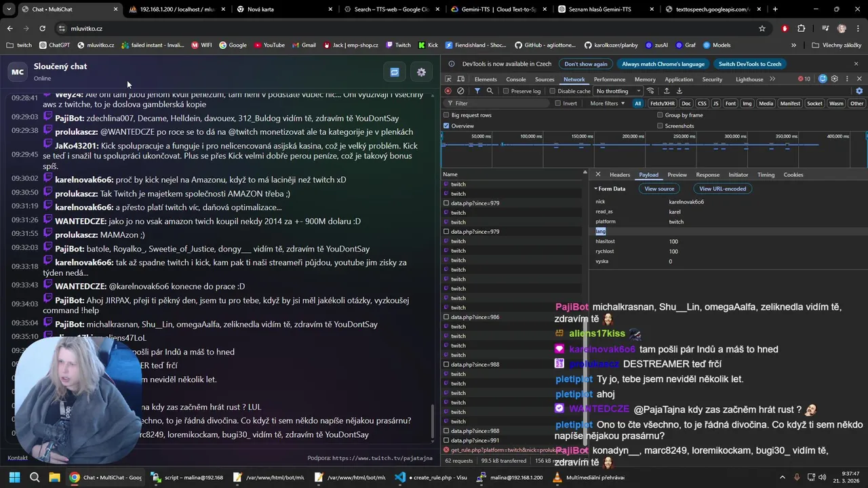Open DevTools customize menu (three dots)
The height and width of the screenshot is (488, 868).
(x=847, y=79)
